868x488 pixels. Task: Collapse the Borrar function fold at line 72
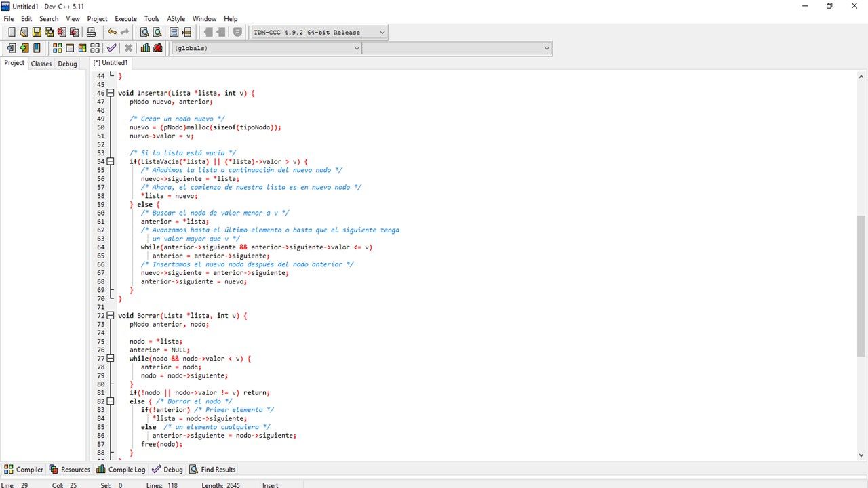pyautogui.click(x=111, y=316)
